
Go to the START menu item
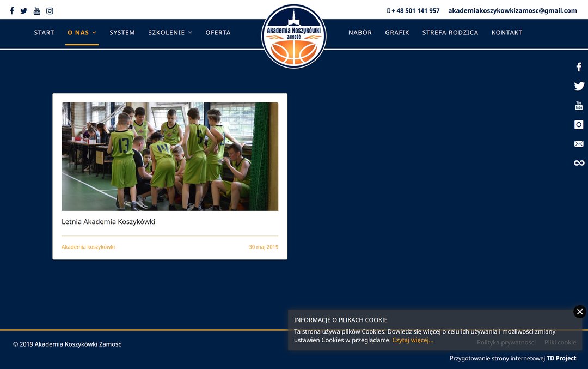[44, 33]
